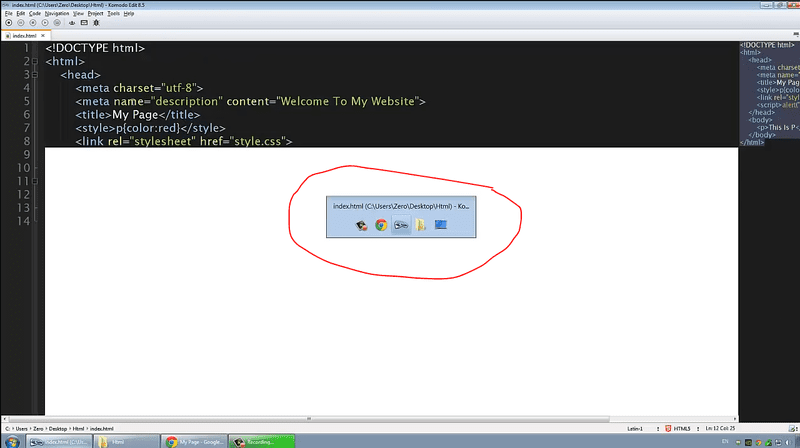The width and height of the screenshot is (800, 448).
Task: Run the last recorded macro
Action: point(45,22)
